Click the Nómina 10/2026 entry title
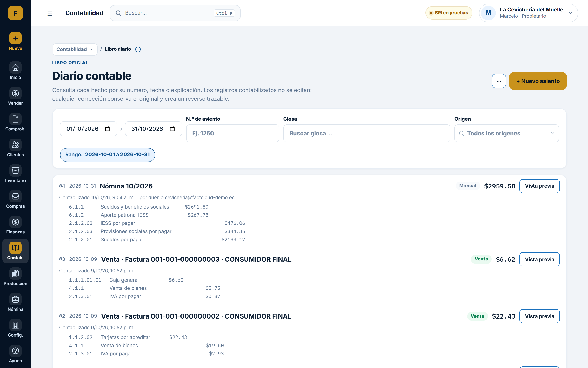Screen dimensions: 588x368 coord(126,186)
